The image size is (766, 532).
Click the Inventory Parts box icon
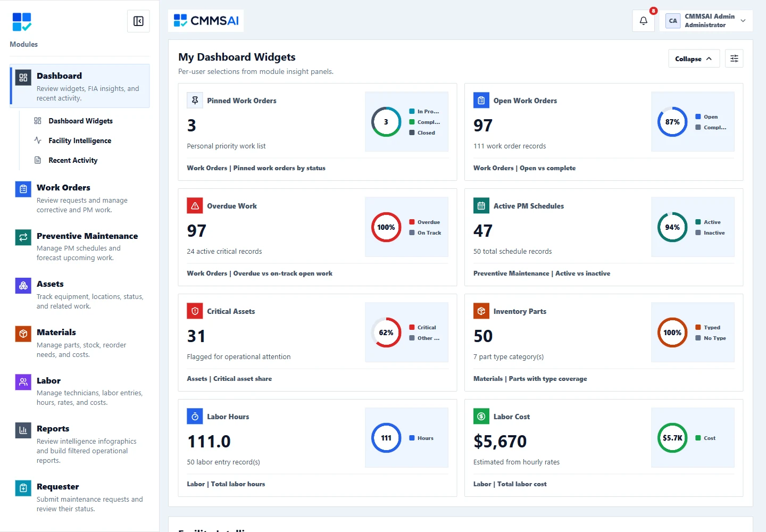pos(481,311)
